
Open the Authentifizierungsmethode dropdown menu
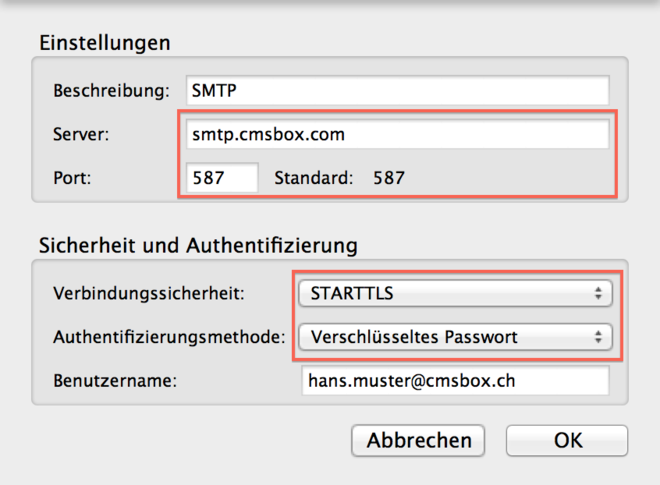point(455,337)
